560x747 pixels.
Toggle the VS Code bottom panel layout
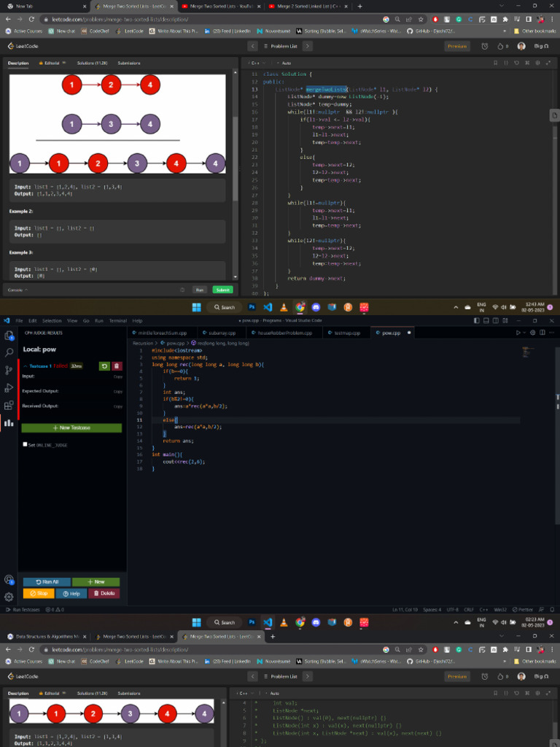(x=486, y=321)
